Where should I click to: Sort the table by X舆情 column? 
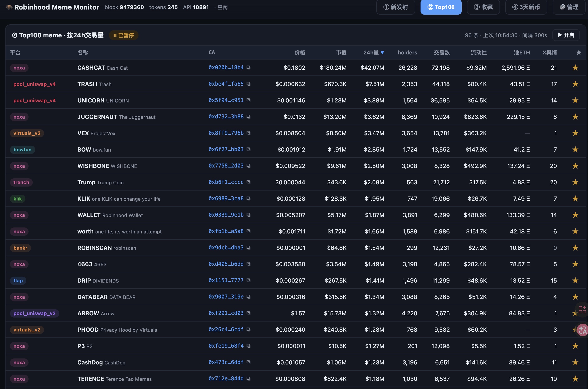550,53
